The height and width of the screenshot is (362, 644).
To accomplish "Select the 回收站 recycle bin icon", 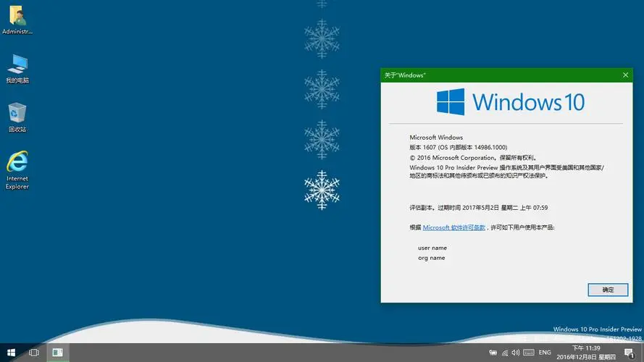I will click(17, 117).
